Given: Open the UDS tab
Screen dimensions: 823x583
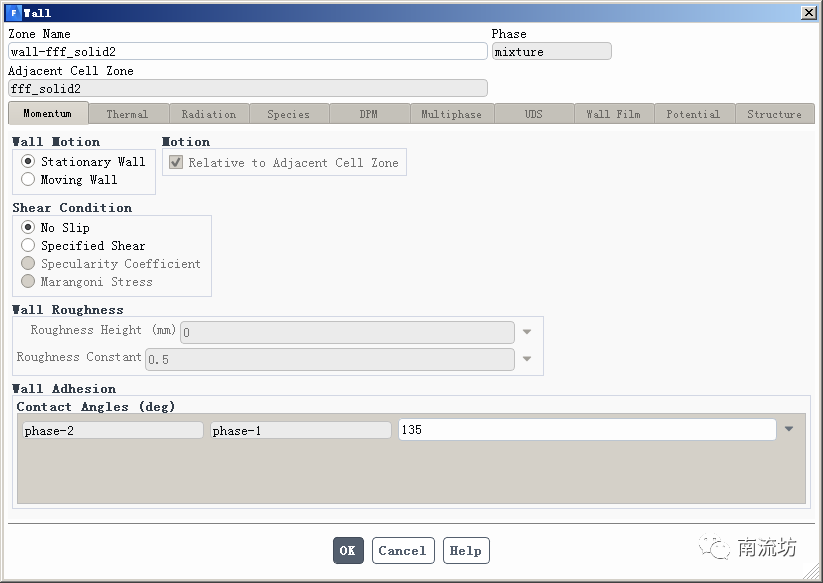Looking at the screenshot, I should (x=533, y=114).
